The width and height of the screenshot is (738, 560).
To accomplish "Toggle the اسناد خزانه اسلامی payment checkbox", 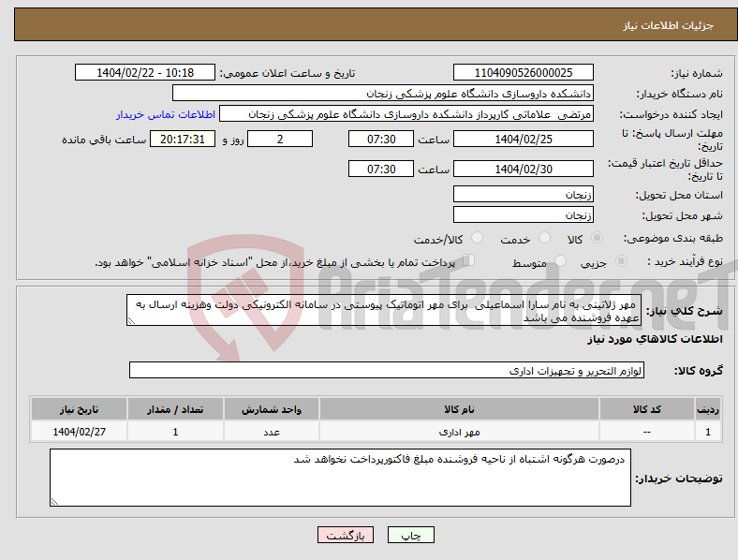I will 469,259.
